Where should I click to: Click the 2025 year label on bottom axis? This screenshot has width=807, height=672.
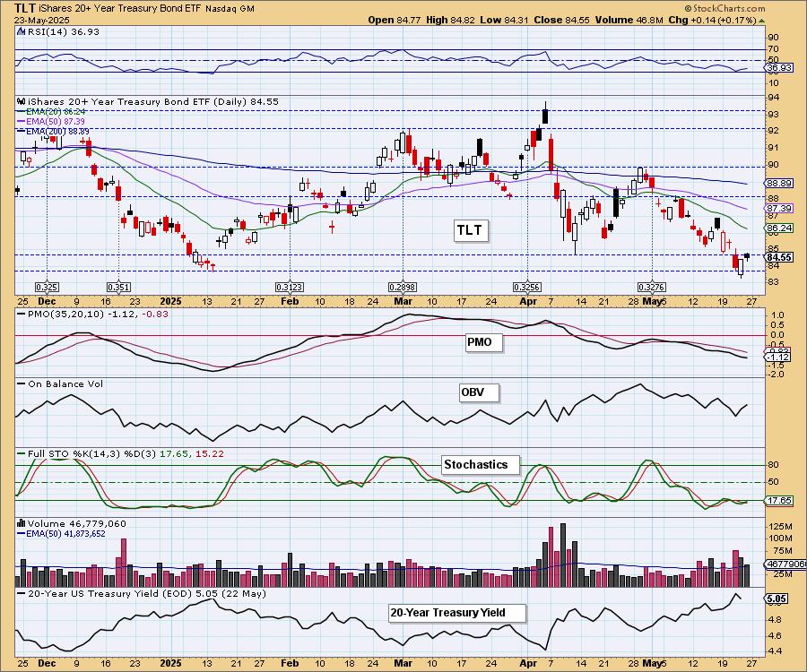[x=170, y=663]
